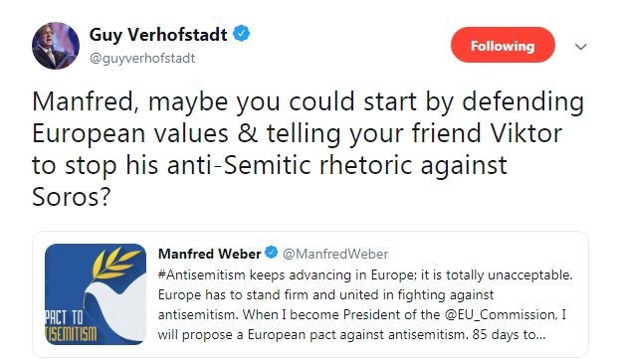The height and width of the screenshot is (364, 624).
Task: Open the Guy Verhofstadt display name
Action: point(158,35)
